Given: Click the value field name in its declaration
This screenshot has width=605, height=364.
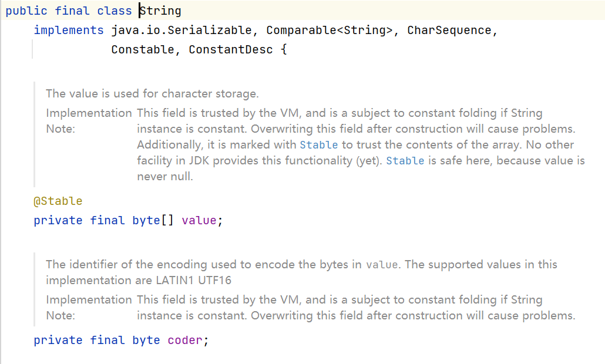Looking at the screenshot, I should click(x=199, y=221).
